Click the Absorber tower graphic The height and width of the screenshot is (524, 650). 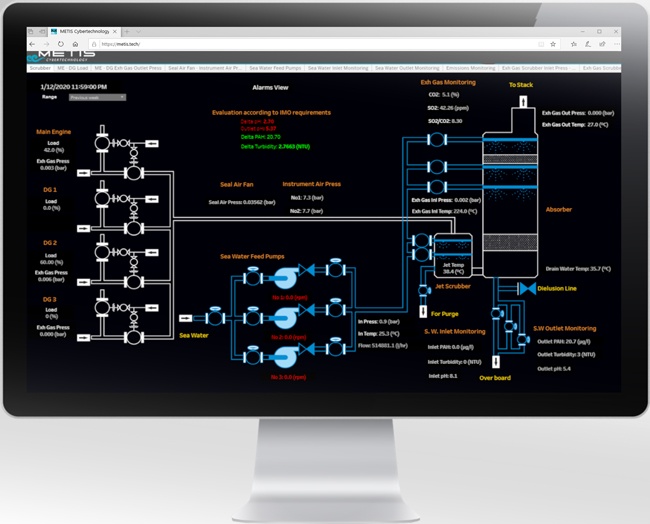tap(510, 203)
